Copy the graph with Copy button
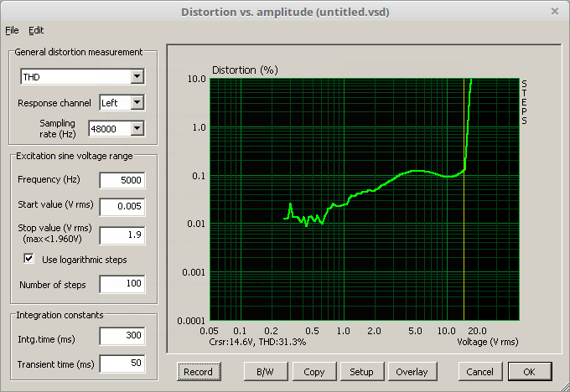 [314, 371]
